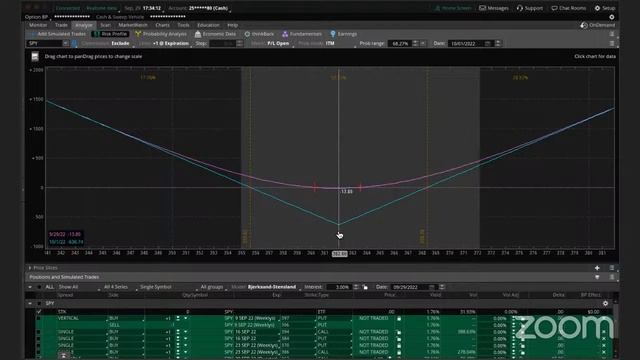Delete the 16 SEP 22 PUT simulated trade
Viewport: 640px width, 360px height.
pyautogui.click(x=604, y=339)
